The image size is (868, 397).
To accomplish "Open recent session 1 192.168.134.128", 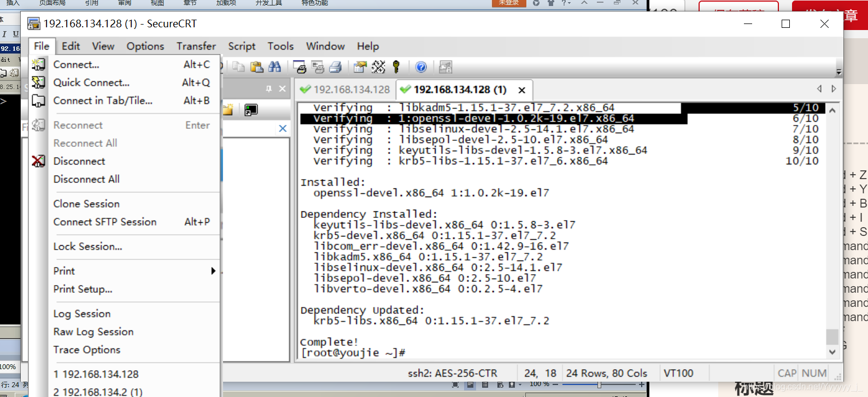I will [125, 374].
